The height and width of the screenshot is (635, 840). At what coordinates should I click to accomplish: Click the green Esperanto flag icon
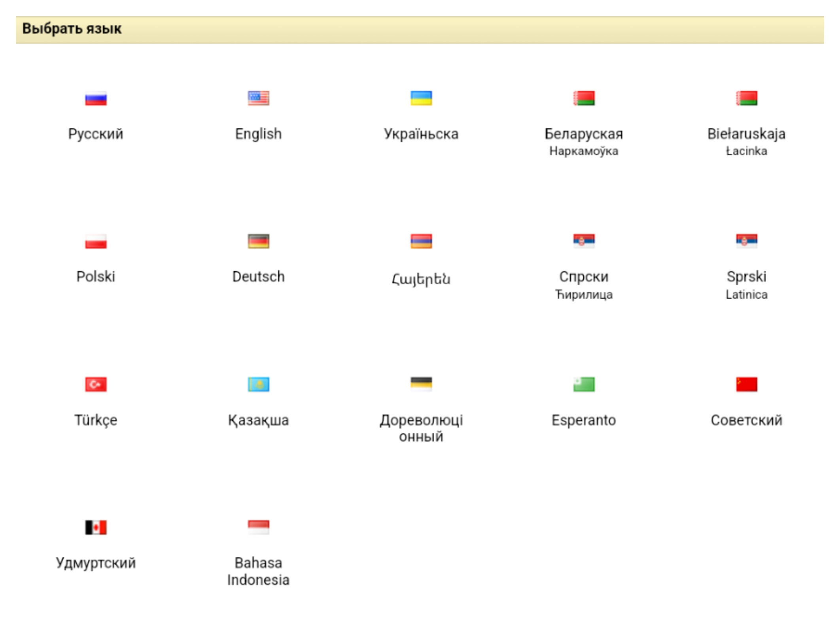pyautogui.click(x=584, y=384)
